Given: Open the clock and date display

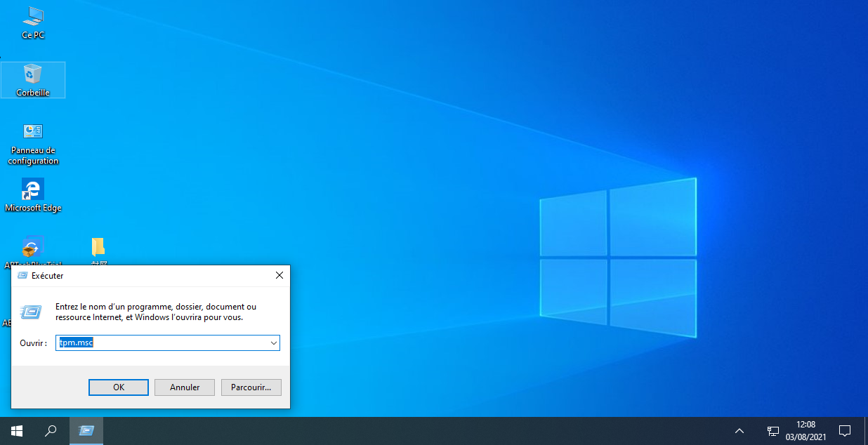Looking at the screenshot, I should 805,430.
